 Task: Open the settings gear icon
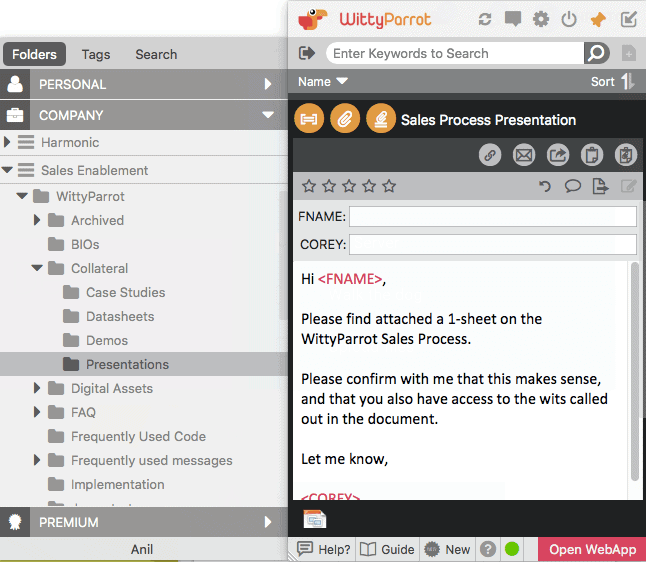coord(541,19)
